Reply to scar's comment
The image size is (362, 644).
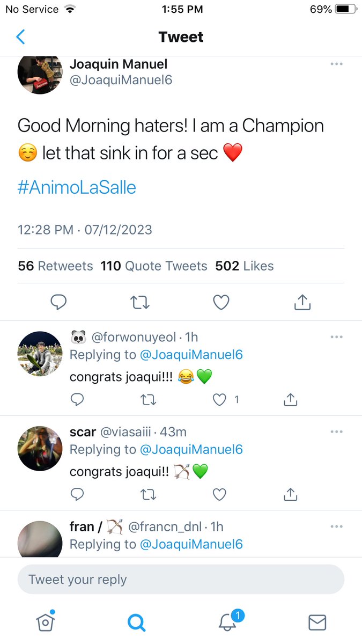[77, 494]
